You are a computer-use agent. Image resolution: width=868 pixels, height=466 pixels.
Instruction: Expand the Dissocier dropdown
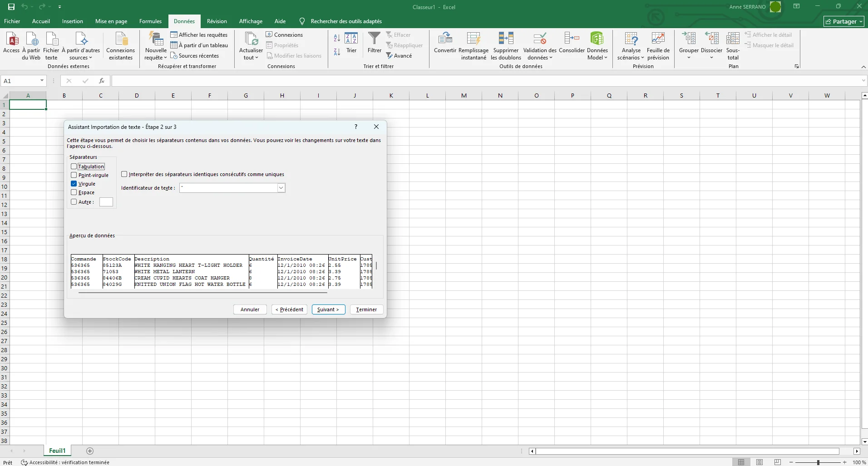[x=711, y=57]
